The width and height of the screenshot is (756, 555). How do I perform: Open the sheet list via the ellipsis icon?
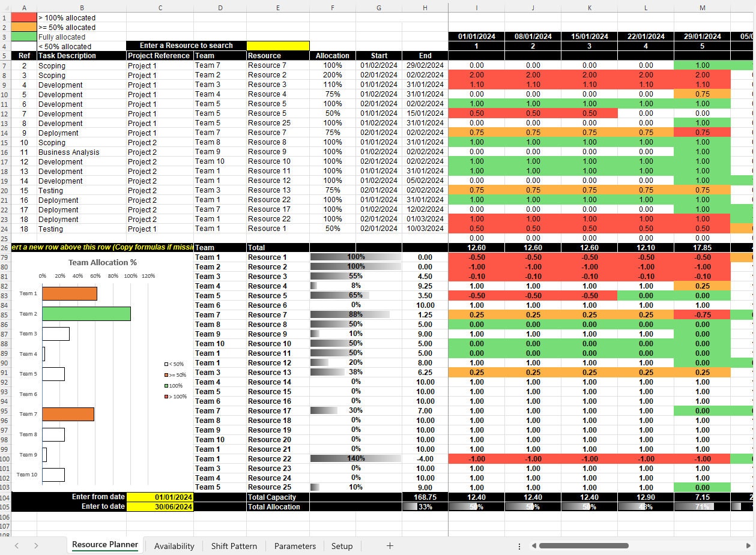tap(519, 546)
